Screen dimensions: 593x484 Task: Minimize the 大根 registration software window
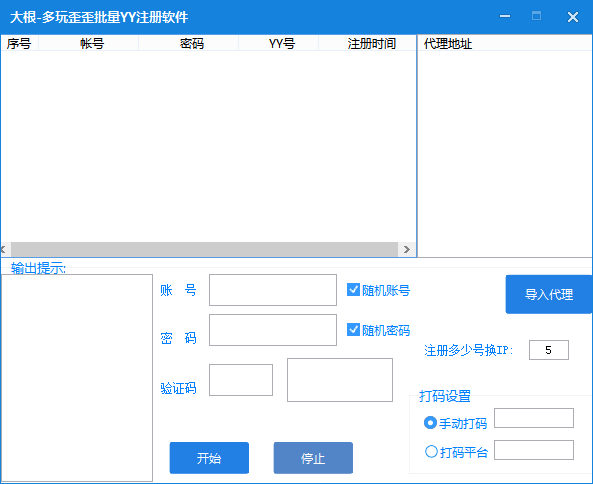pyautogui.click(x=505, y=16)
